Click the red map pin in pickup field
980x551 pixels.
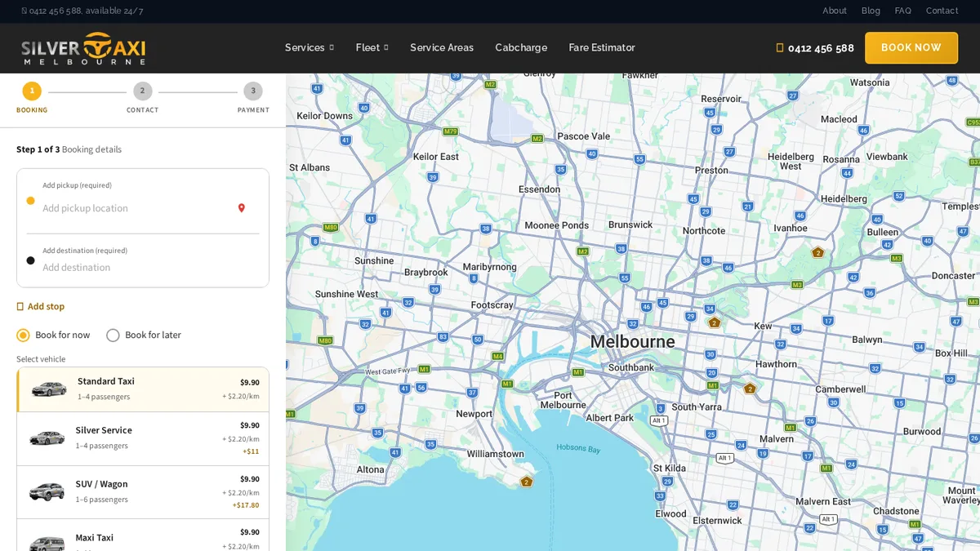[x=241, y=208]
